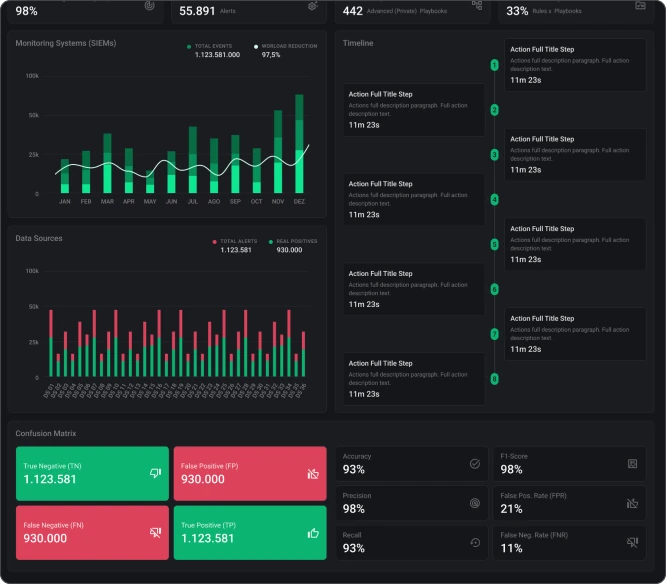
Task: Click the 442 playbooks count
Action: pos(353,11)
